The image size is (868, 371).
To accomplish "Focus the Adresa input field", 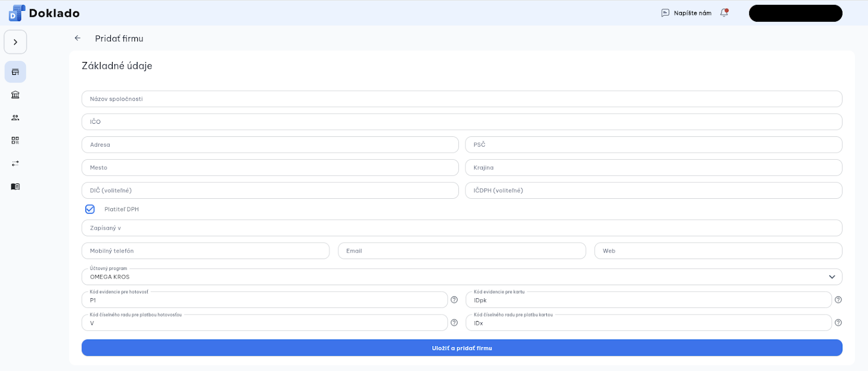I will click(270, 144).
